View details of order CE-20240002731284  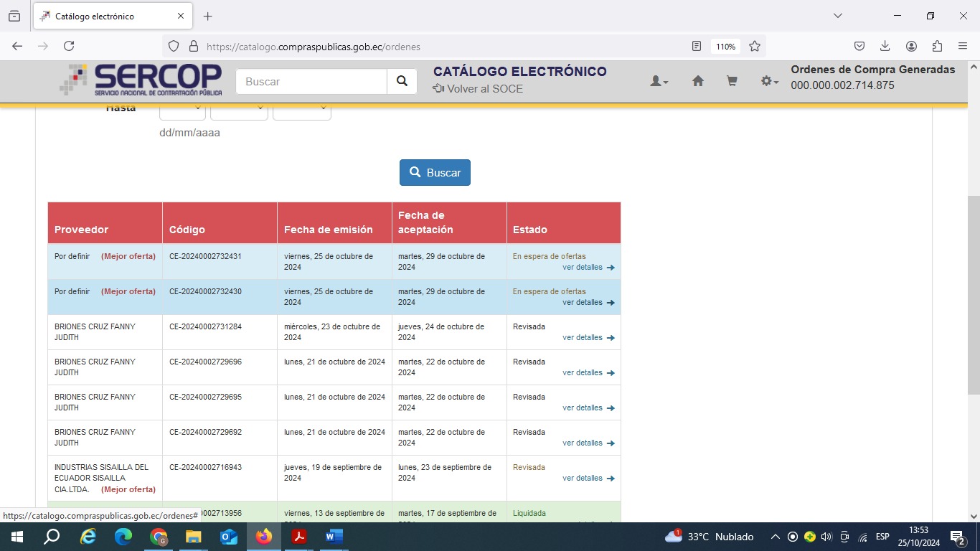tap(588, 338)
